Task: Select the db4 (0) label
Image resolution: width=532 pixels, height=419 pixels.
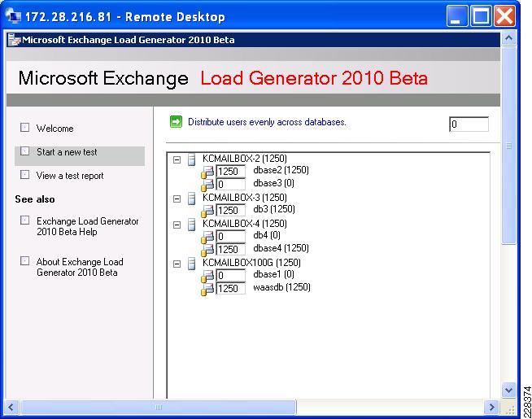Action: [267, 235]
